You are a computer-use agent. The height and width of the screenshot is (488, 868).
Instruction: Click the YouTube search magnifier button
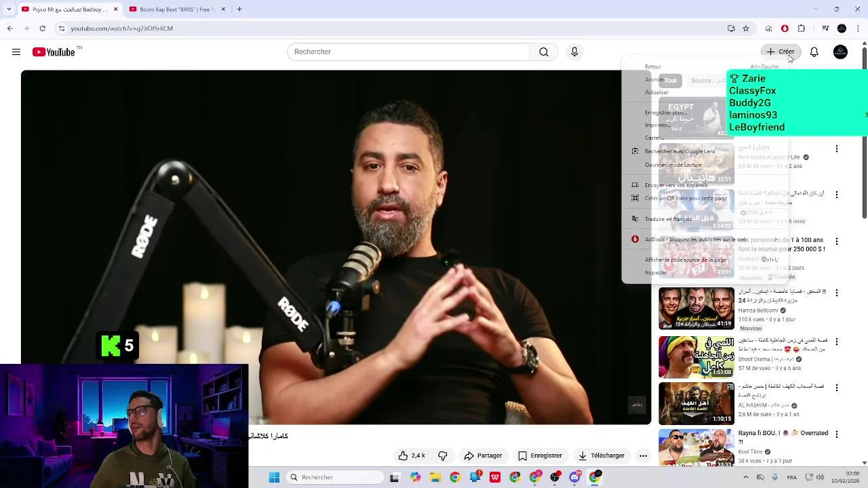[x=544, y=52]
